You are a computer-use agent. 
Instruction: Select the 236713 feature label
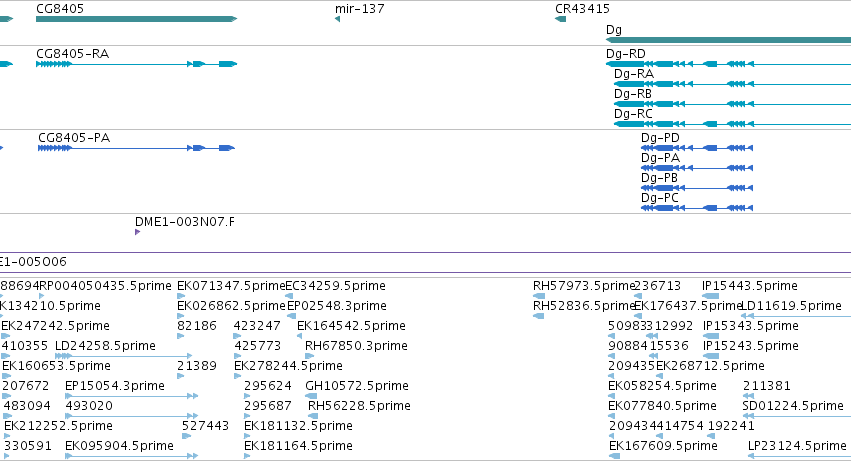(x=657, y=286)
